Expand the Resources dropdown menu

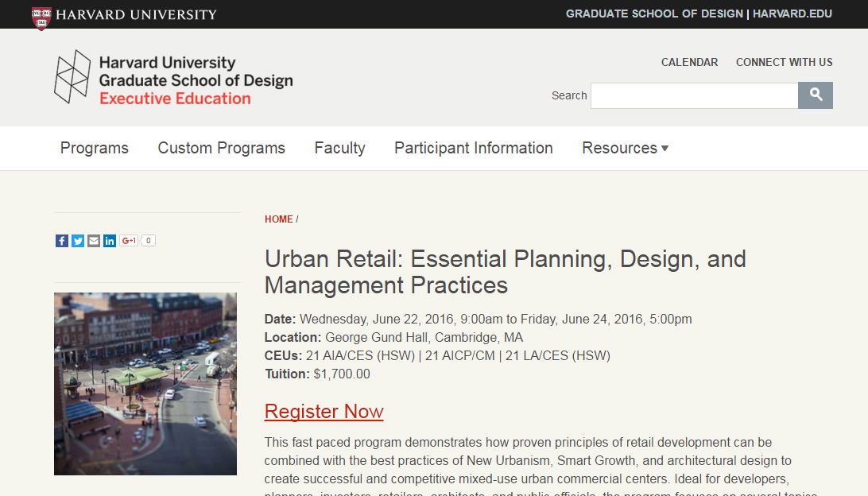[x=625, y=148]
